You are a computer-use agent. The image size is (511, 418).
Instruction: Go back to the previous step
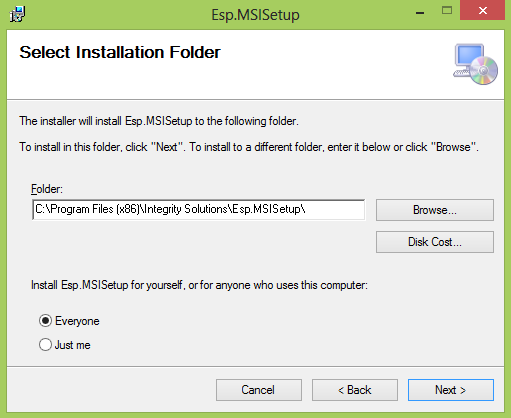coord(355,390)
